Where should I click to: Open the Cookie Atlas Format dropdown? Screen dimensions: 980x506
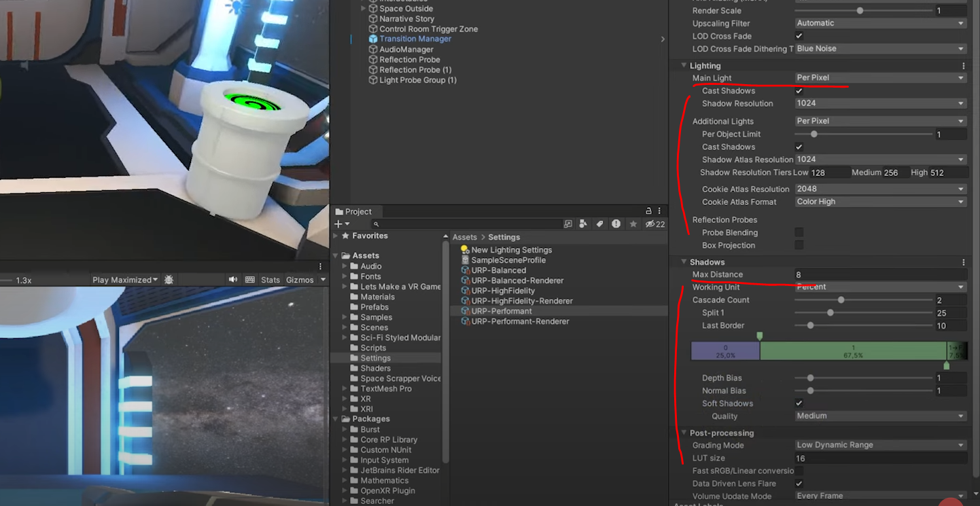(880, 202)
